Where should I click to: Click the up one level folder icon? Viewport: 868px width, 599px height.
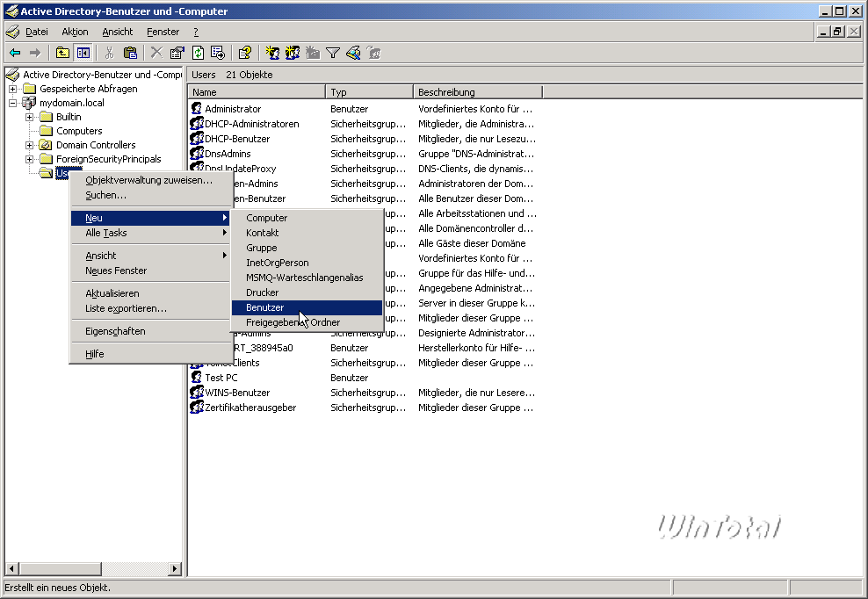click(62, 53)
